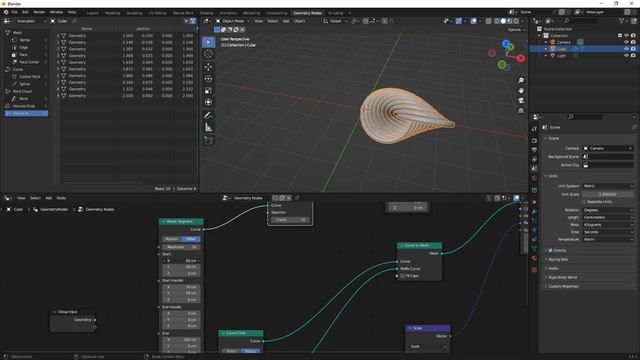Select the Scale tool in viewport toolbar
Image resolution: width=640 pixels, height=360 pixels.
tap(209, 90)
